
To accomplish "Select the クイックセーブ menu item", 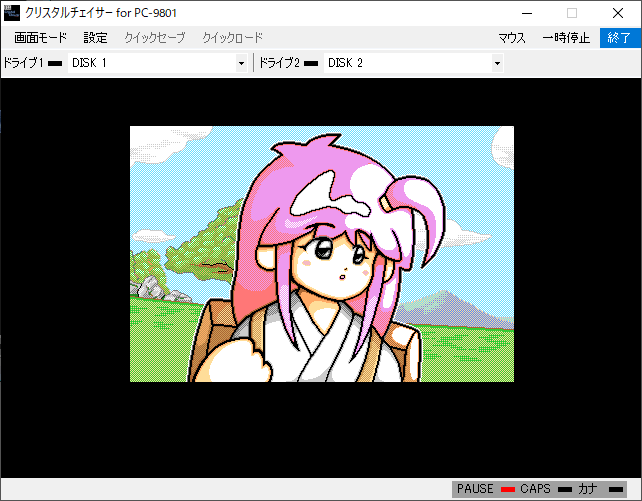I will 155,38.
